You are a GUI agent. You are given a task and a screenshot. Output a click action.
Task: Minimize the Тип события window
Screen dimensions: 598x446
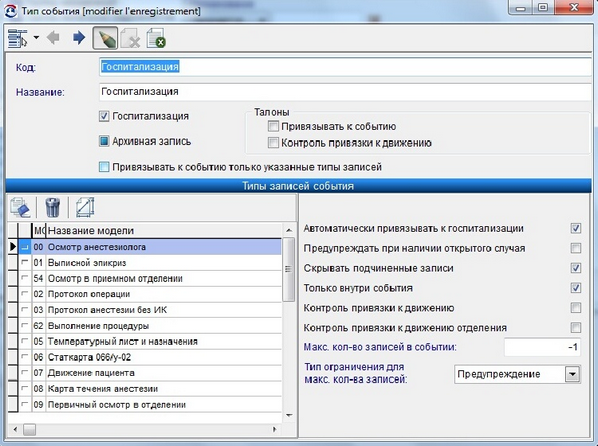pyautogui.click(x=521, y=8)
